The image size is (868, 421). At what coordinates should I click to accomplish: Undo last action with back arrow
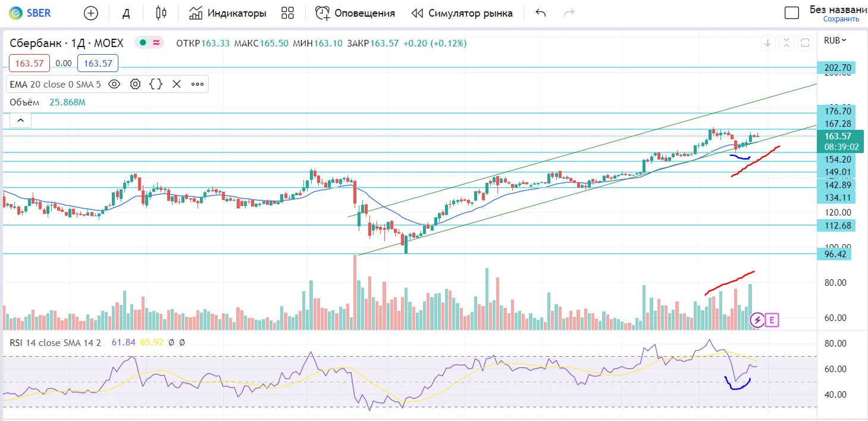540,13
